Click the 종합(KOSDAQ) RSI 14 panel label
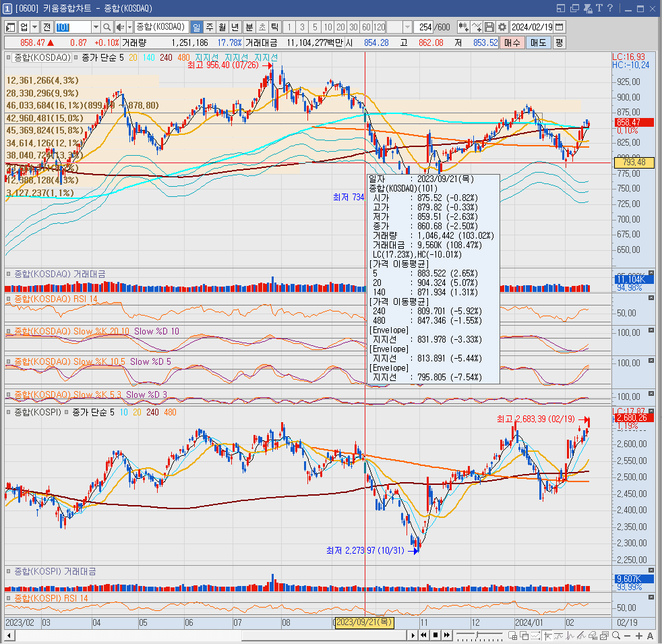 56,299
